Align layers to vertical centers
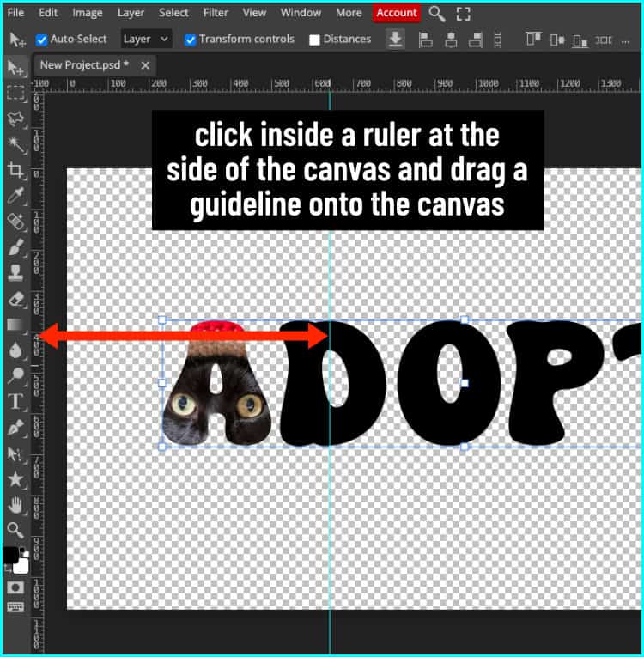Image resolution: width=644 pixels, height=657 pixels. tap(557, 40)
